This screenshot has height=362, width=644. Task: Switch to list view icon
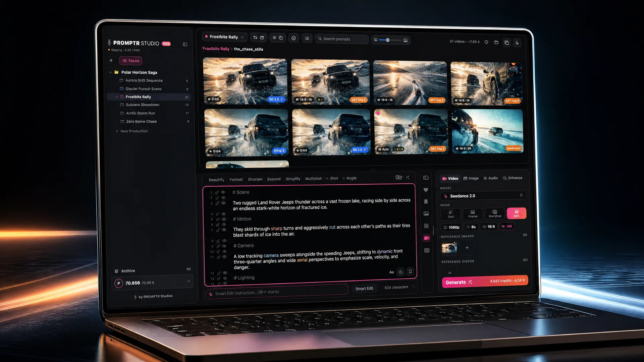307,38
